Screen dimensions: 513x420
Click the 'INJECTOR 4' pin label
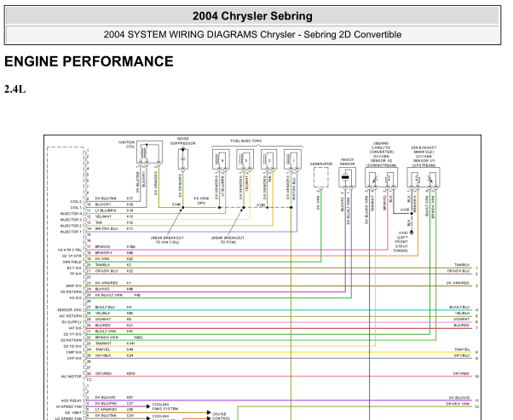click(x=71, y=214)
